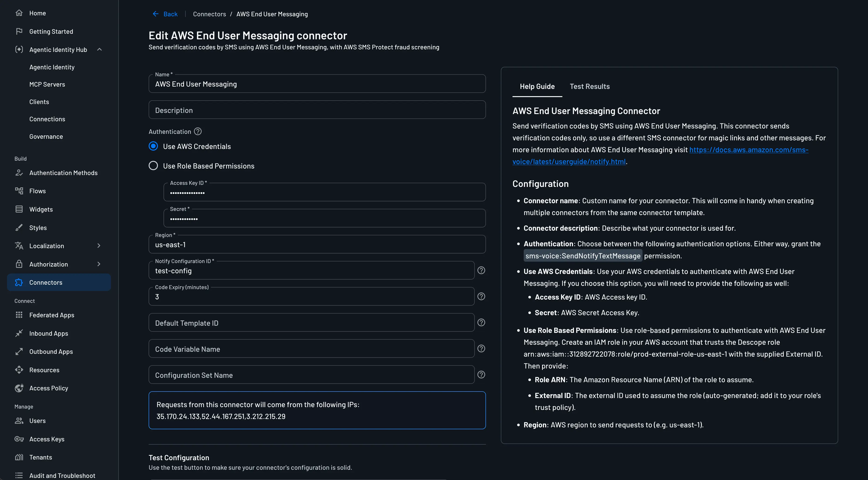Screen dimensions: 868x480
Task: Click the Federated Apps grid icon
Action: pos(19,315)
